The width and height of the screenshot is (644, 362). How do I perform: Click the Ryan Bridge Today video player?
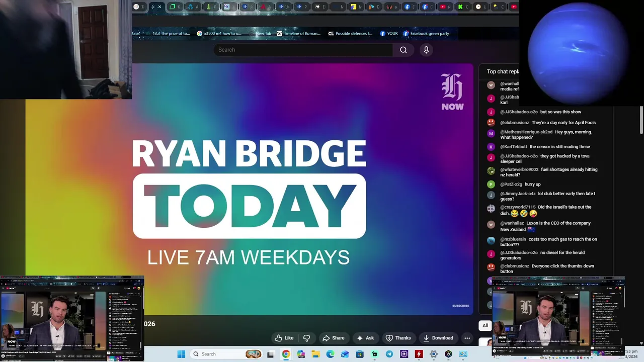(249, 190)
